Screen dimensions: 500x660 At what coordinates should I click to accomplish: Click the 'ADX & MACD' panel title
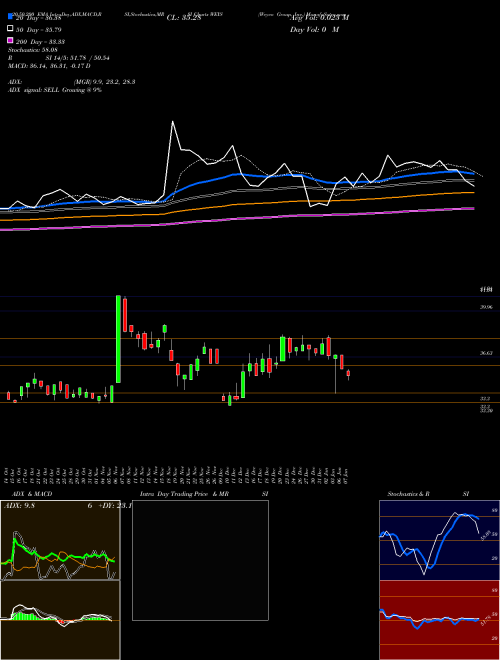(32, 494)
